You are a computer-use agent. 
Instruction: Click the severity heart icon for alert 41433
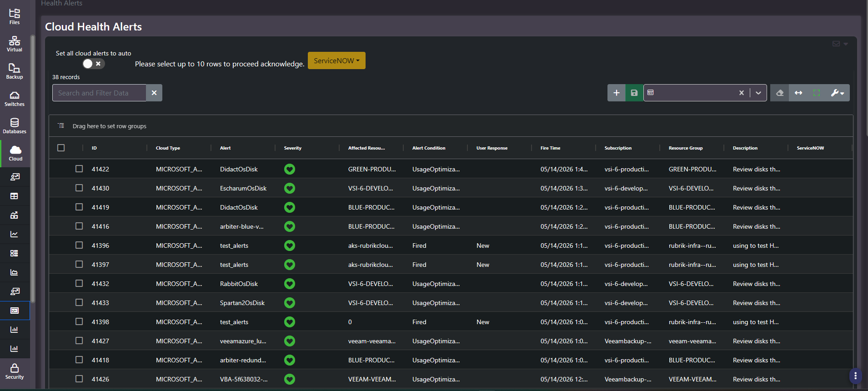290,303
